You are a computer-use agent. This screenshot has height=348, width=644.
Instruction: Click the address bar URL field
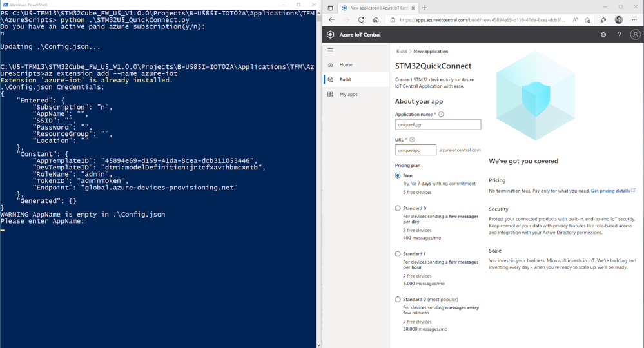coord(482,20)
